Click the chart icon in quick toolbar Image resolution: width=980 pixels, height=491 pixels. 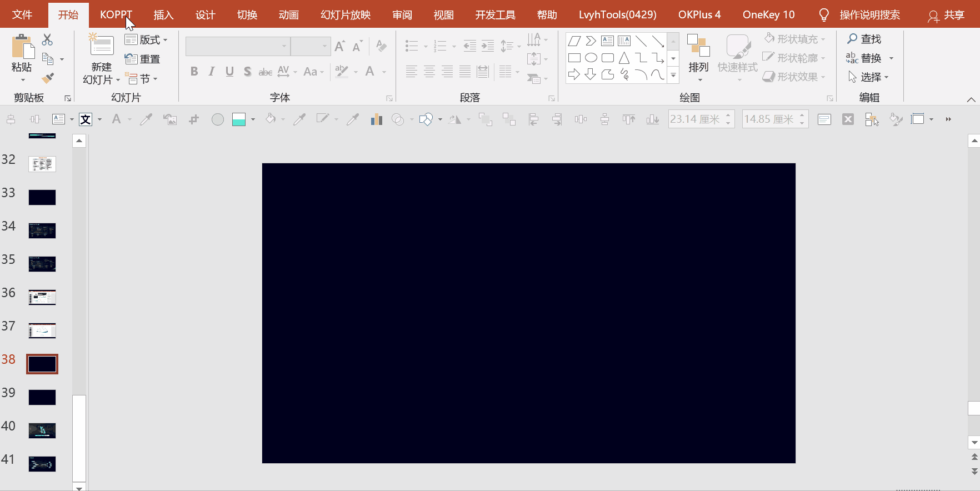(x=377, y=119)
